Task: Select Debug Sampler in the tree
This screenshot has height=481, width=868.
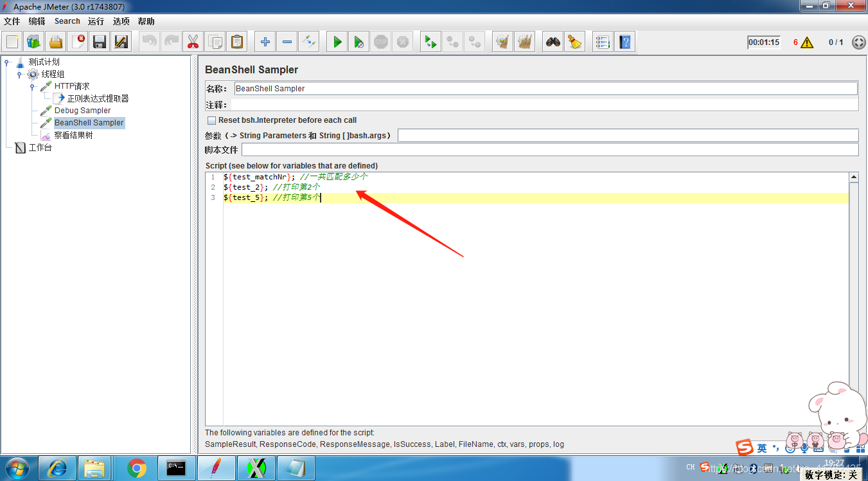Action: tap(82, 111)
